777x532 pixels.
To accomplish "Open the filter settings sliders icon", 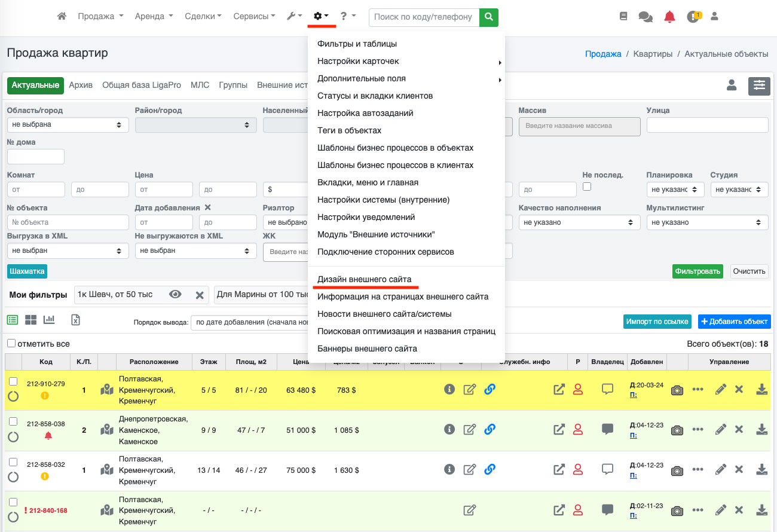I will 759,85.
